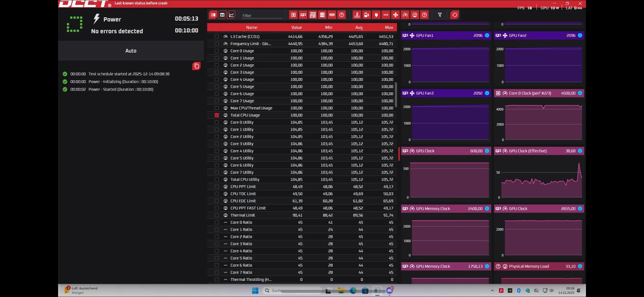Expand the system tray hidden icons chevron
The image size is (644, 297).
point(492,291)
